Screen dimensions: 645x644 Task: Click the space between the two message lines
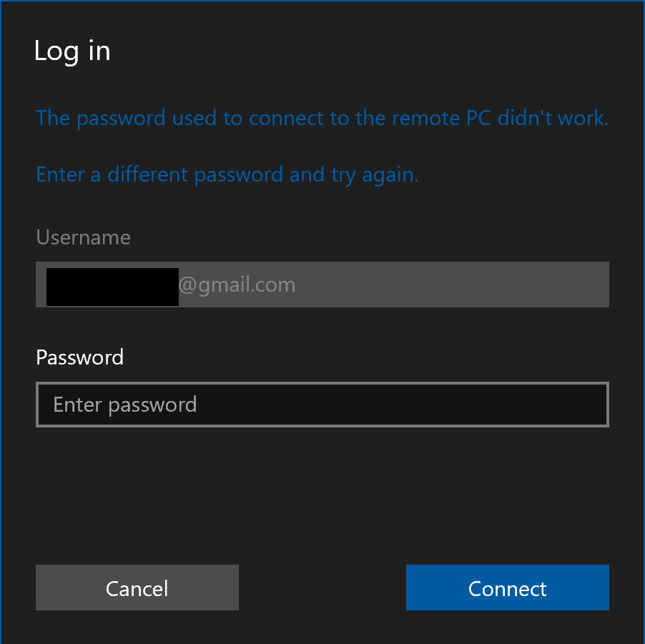pyautogui.click(x=322, y=146)
